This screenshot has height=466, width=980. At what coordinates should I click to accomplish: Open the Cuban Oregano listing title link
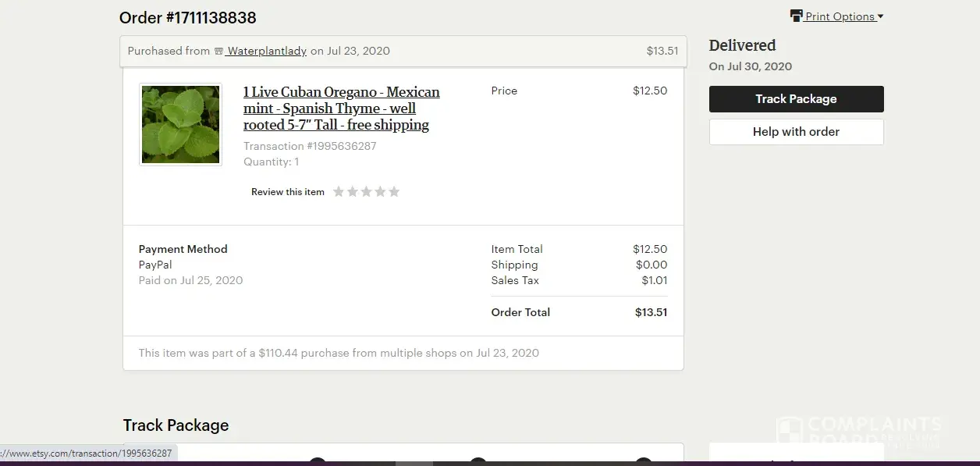(x=341, y=108)
